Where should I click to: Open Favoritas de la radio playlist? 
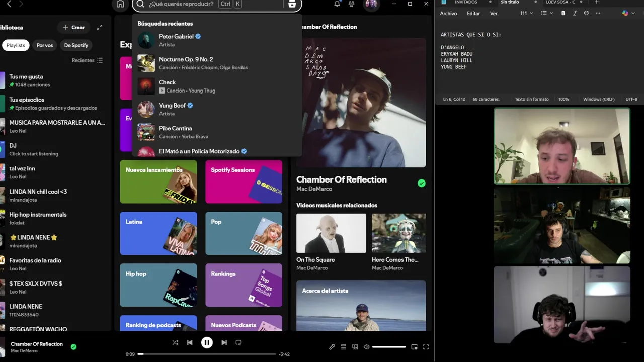tap(53, 264)
